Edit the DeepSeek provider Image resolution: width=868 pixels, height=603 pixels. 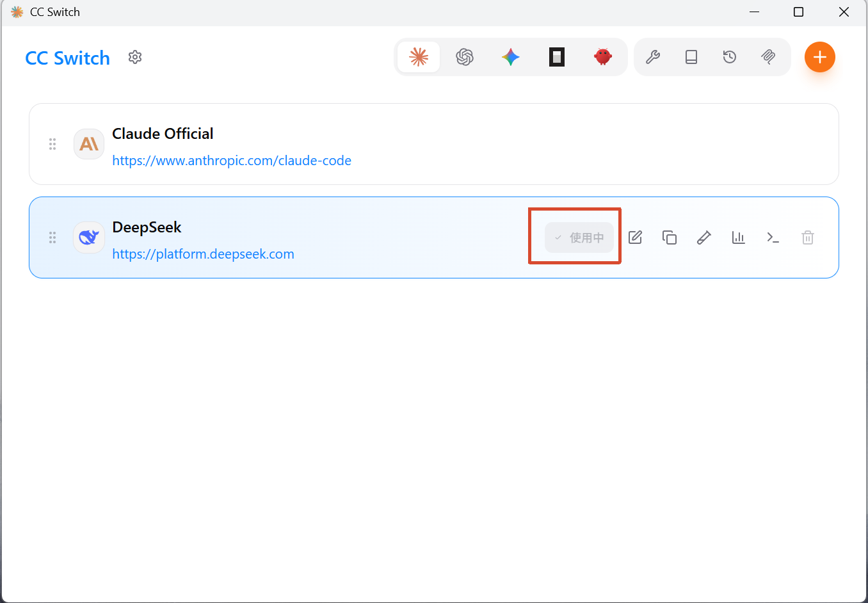pos(635,237)
